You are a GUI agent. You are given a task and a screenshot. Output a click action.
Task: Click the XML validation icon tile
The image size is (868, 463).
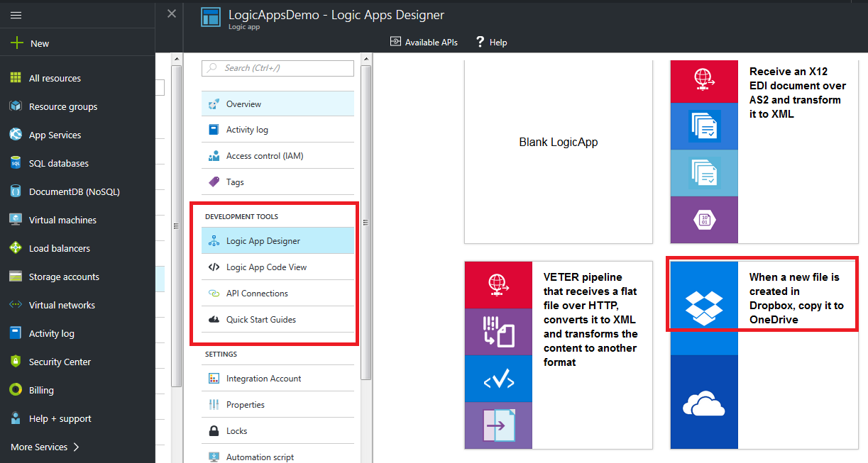click(498, 379)
